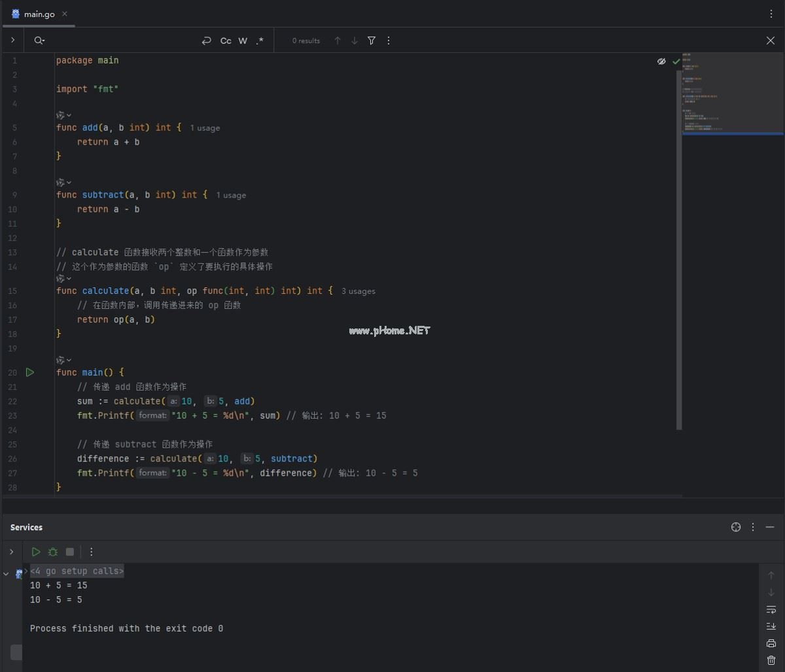Toggle whole Words (W) search option
785x672 pixels.
point(243,41)
